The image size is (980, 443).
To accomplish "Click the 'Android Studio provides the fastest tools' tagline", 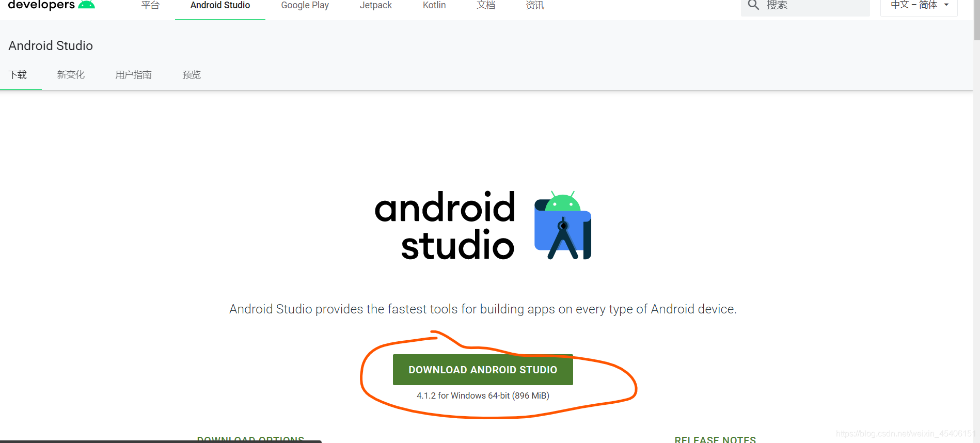I will point(483,309).
